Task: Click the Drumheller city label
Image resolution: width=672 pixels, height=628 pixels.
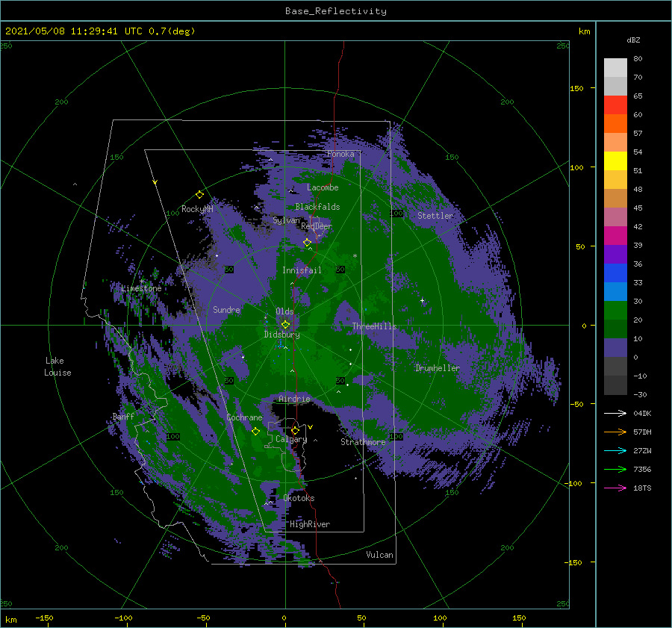Action: [438, 368]
